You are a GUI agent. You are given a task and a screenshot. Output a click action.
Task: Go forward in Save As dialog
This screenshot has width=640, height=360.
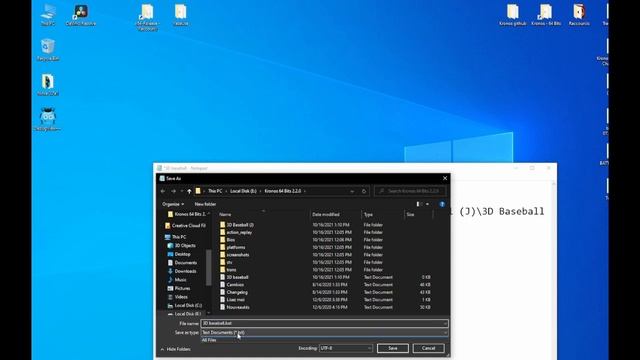point(173,191)
